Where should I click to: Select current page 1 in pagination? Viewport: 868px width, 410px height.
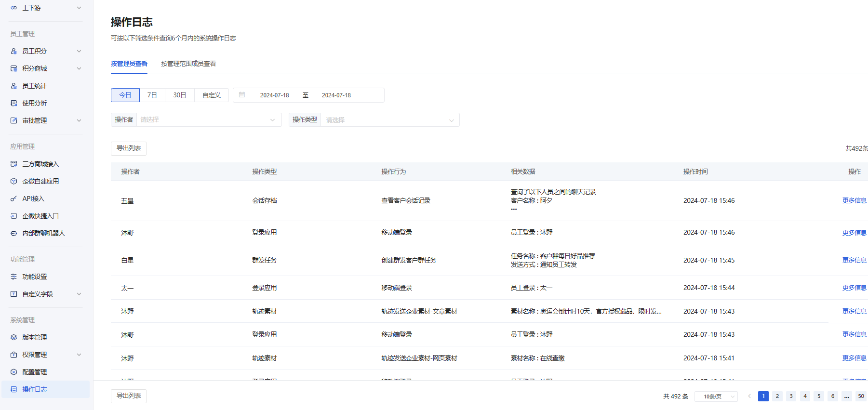763,396
